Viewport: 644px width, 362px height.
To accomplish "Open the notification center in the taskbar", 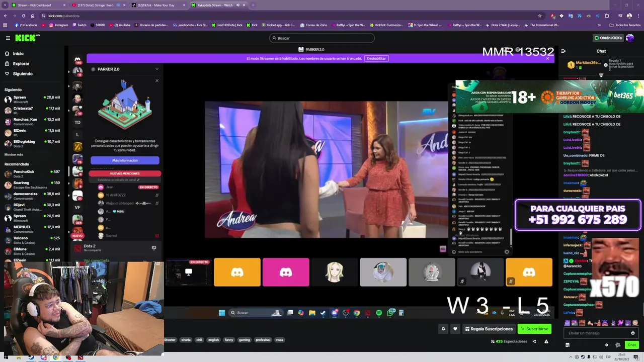I will pos(636,357).
